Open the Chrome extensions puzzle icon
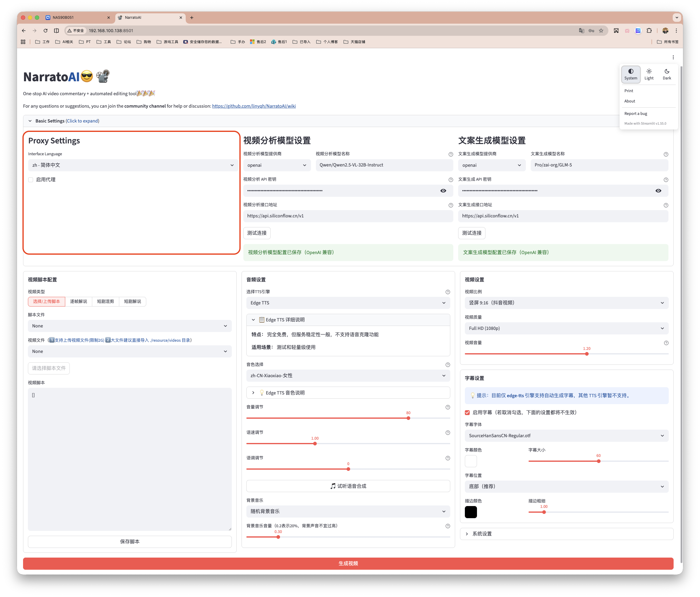This screenshot has width=700, height=597. (649, 31)
